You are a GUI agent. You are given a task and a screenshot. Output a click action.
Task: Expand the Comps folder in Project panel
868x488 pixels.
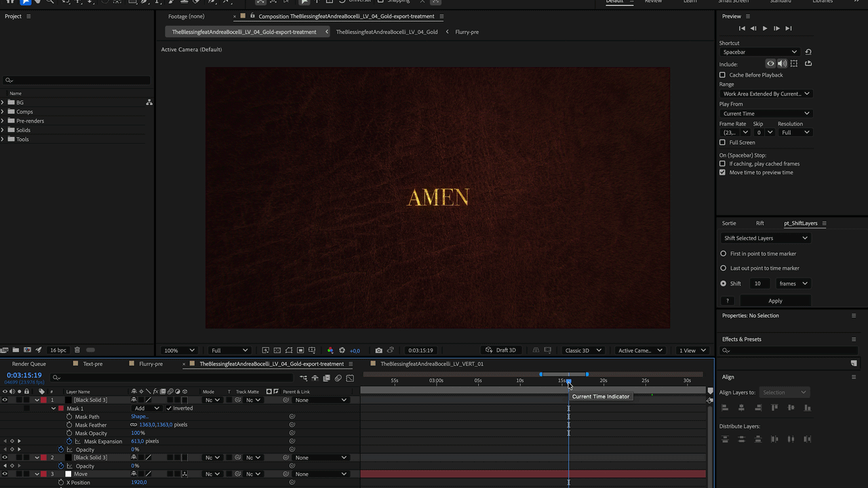point(3,112)
